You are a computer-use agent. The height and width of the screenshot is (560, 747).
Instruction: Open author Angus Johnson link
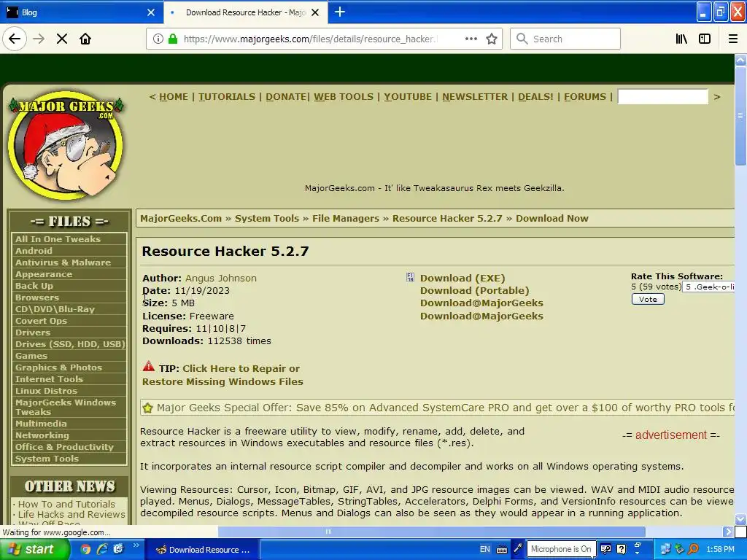[x=220, y=278]
